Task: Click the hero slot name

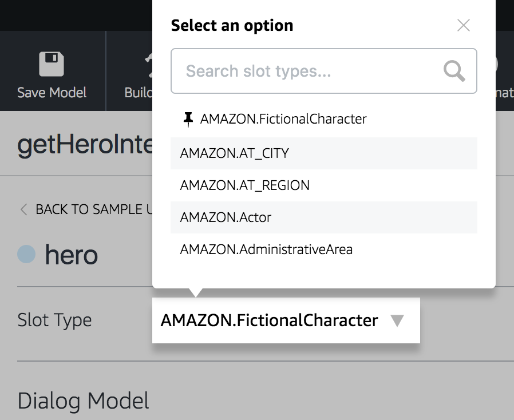Action: (72, 255)
